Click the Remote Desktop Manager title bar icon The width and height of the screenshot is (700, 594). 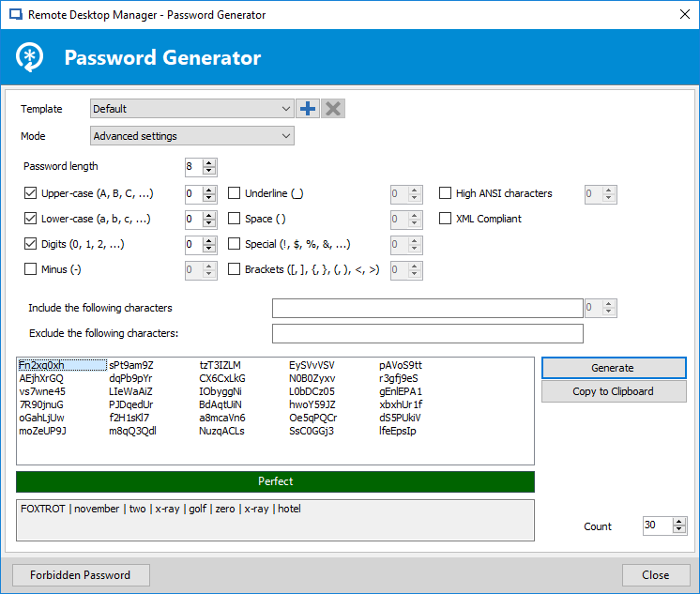[x=13, y=14]
